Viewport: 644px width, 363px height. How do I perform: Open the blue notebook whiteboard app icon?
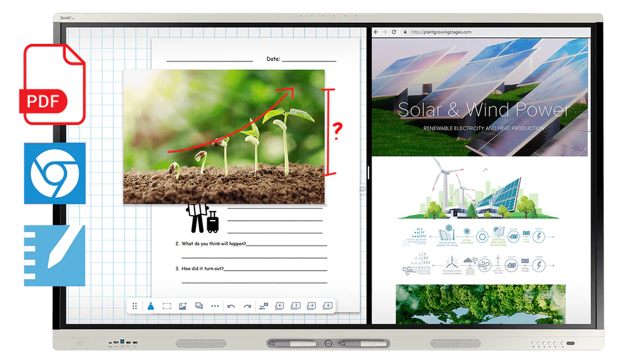click(53, 255)
